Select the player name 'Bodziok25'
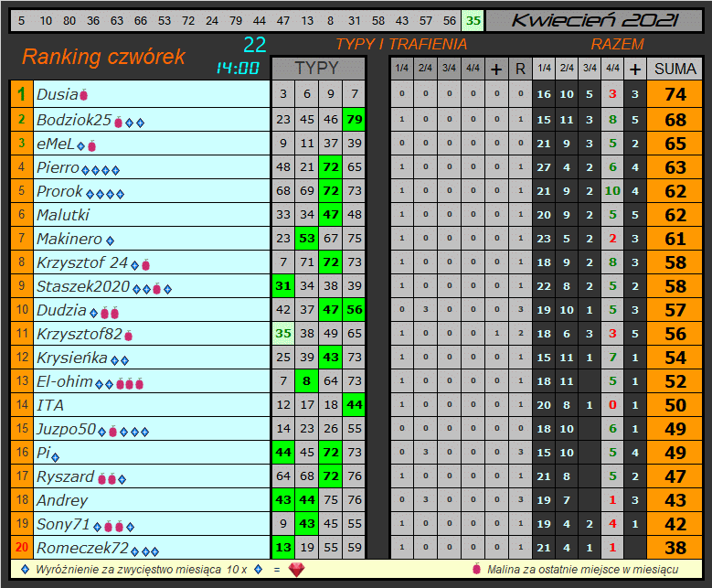 click(74, 120)
